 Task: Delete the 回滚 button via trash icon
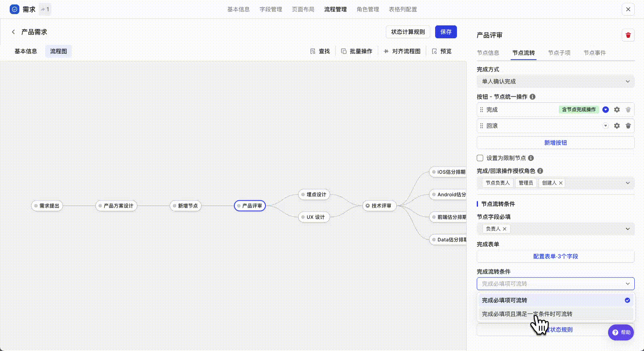pyautogui.click(x=628, y=126)
